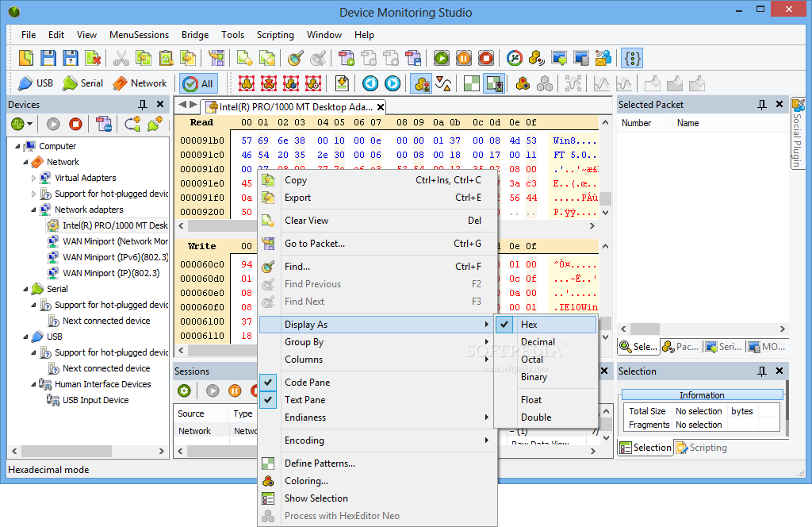Image resolution: width=812 pixels, height=527 pixels.
Task: Click the green Start monitoring toolbar button
Action: [x=441, y=58]
